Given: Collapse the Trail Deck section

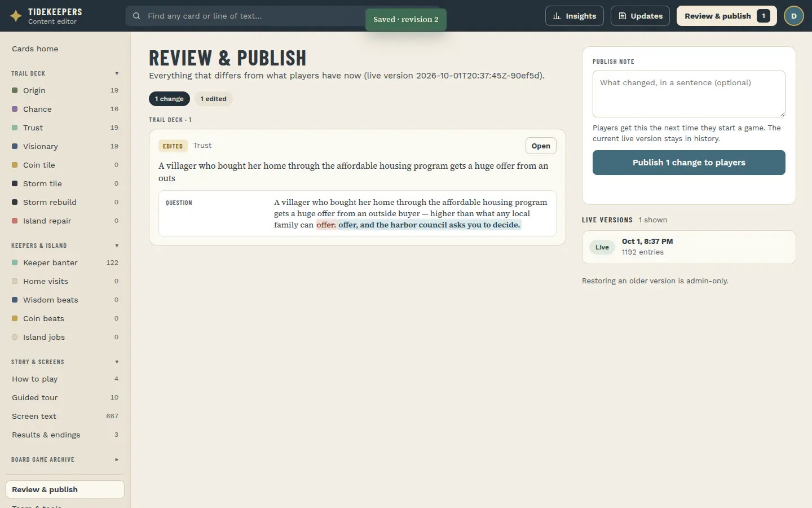Looking at the screenshot, I should point(65,73).
